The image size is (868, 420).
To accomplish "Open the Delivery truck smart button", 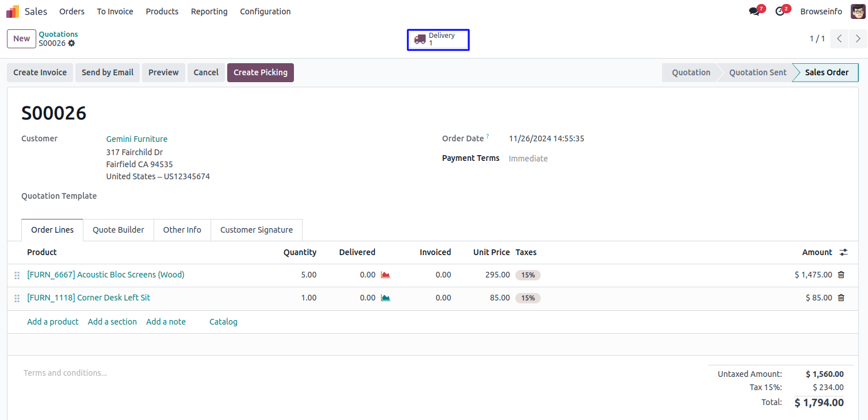I will click(438, 40).
